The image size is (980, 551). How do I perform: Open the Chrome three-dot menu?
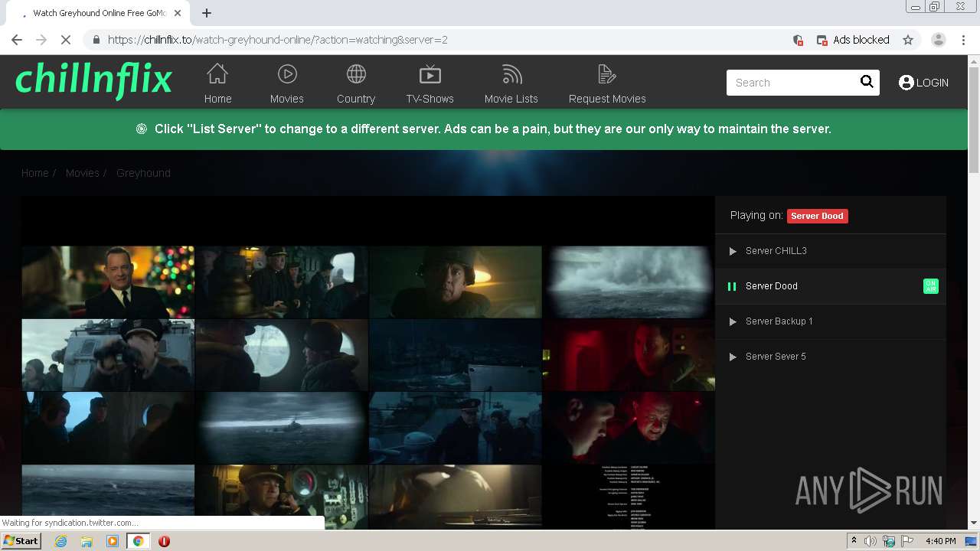click(x=964, y=40)
